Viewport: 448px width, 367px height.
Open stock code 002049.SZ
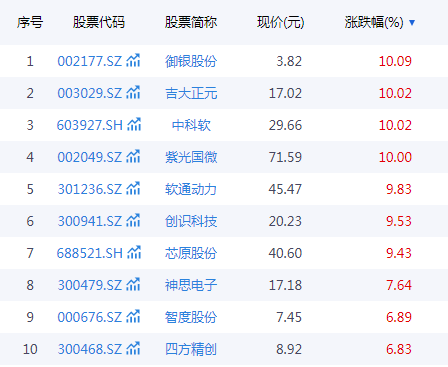tap(90, 157)
